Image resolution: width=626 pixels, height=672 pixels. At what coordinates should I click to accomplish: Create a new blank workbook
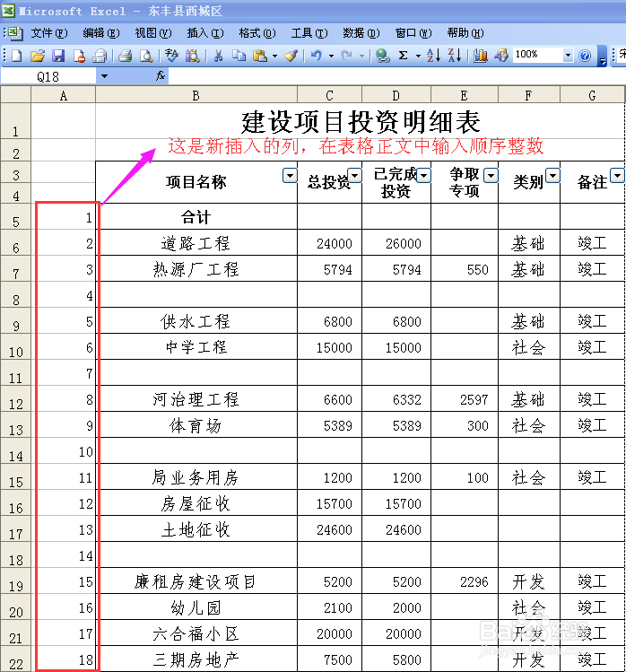click(17, 56)
